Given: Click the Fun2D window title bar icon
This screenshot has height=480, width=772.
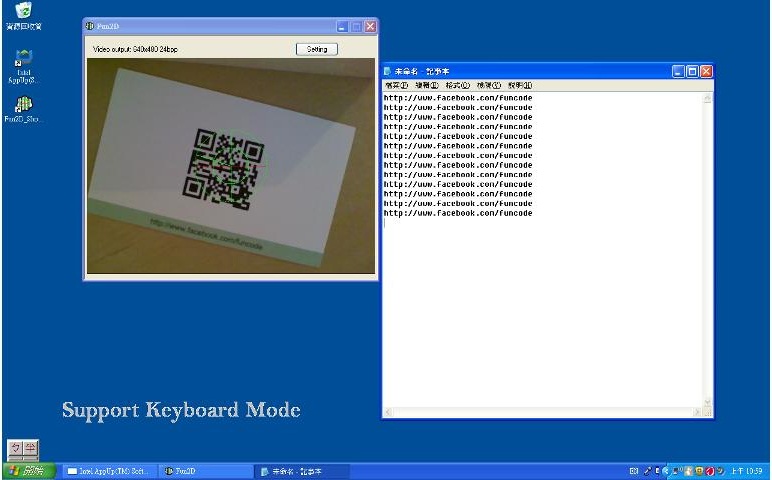Looking at the screenshot, I should click(x=90, y=26).
